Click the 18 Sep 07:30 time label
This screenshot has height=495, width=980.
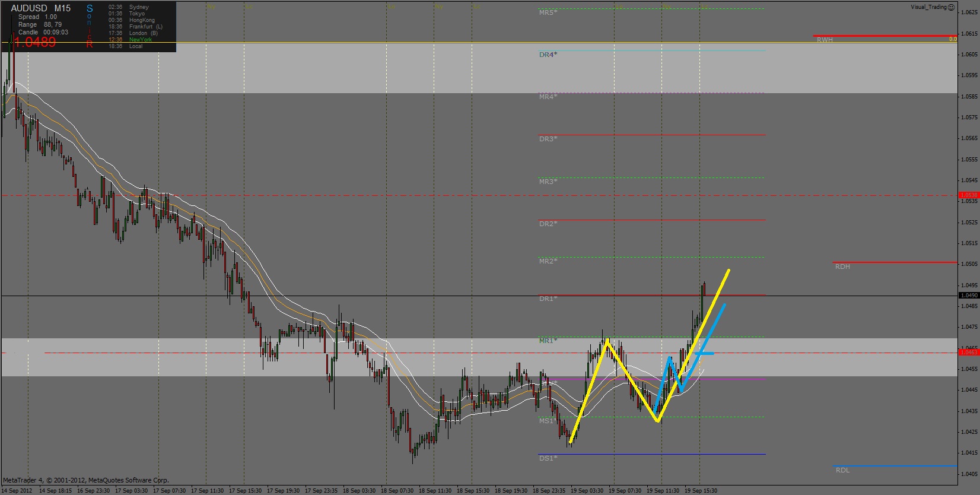click(x=397, y=491)
